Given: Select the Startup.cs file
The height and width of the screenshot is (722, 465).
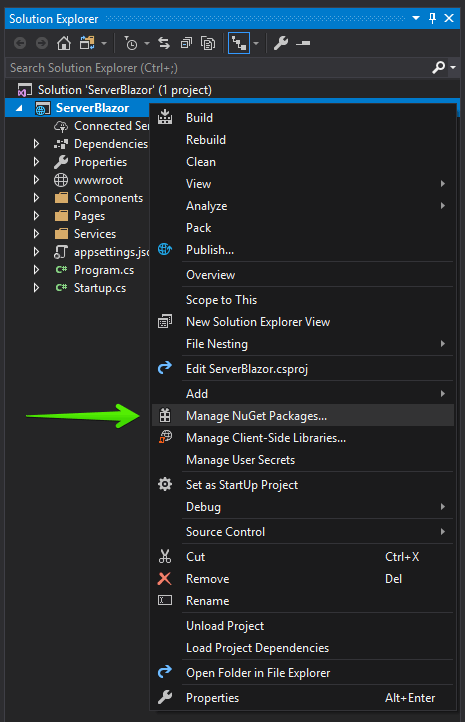Looking at the screenshot, I should [100, 288].
